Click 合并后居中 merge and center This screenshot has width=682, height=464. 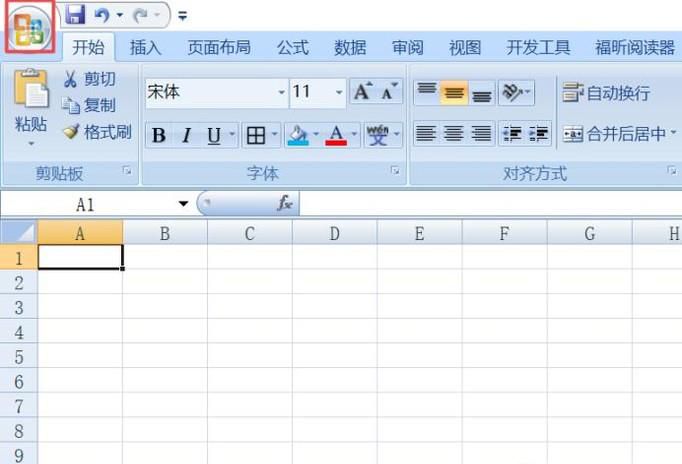click(x=614, y=134)
